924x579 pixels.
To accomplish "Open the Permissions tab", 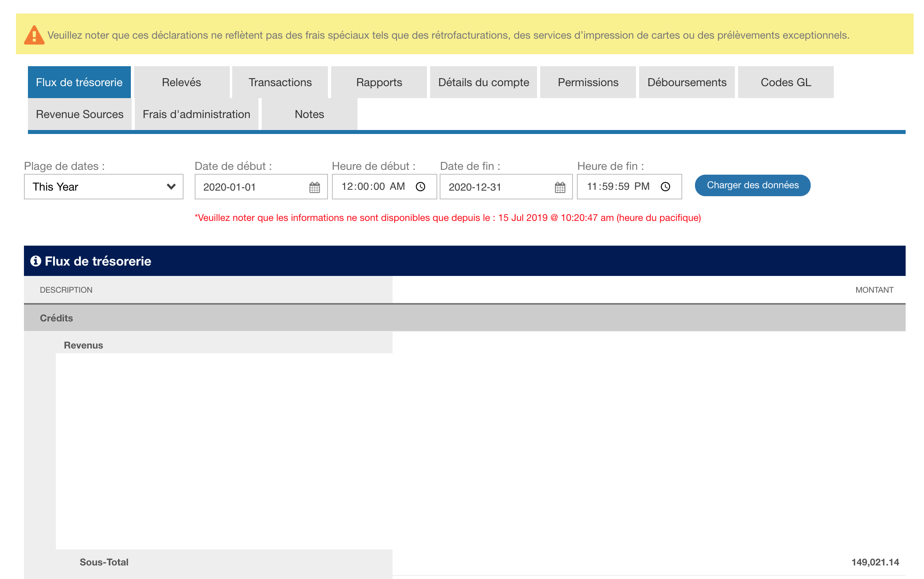I will click(588, 82).
